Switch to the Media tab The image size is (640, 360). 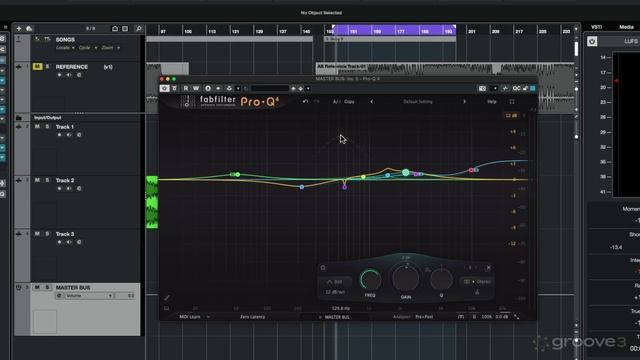tap(626, 27)
